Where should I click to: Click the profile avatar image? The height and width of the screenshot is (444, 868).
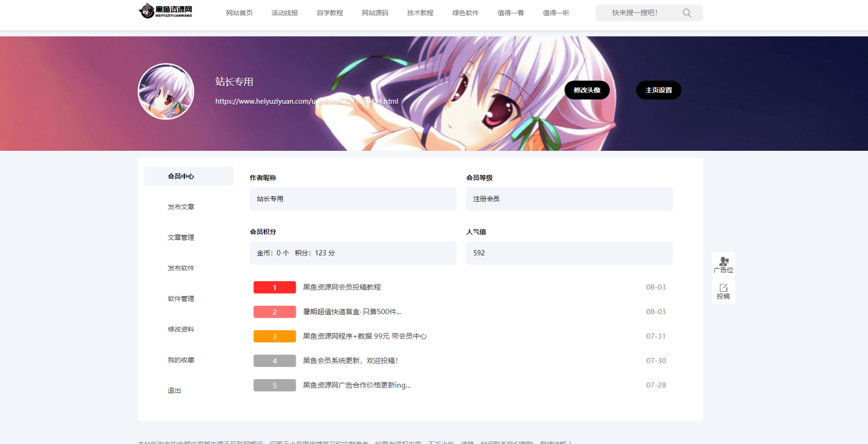[166, 92]
